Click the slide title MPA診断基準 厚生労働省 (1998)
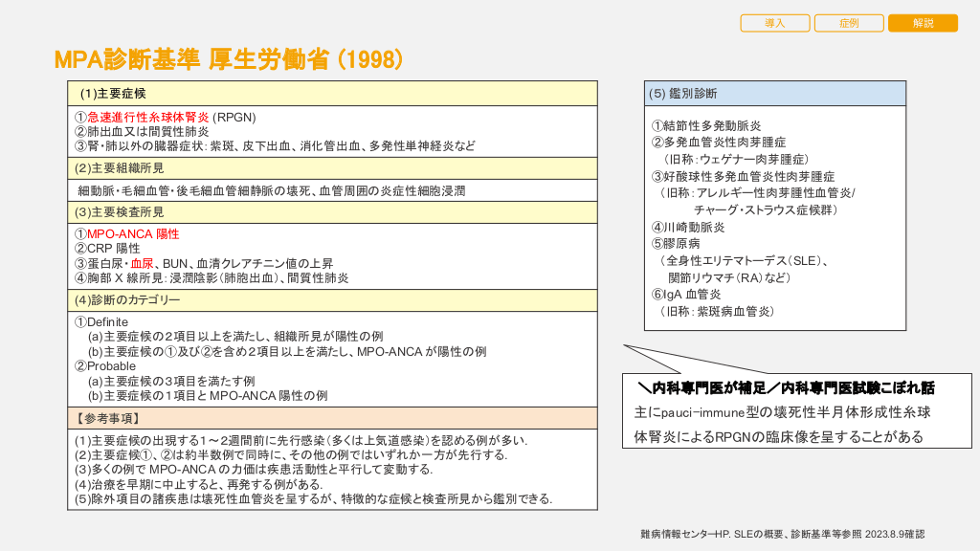Viewport: 980px width, 551px height. (x=228, y=59)
